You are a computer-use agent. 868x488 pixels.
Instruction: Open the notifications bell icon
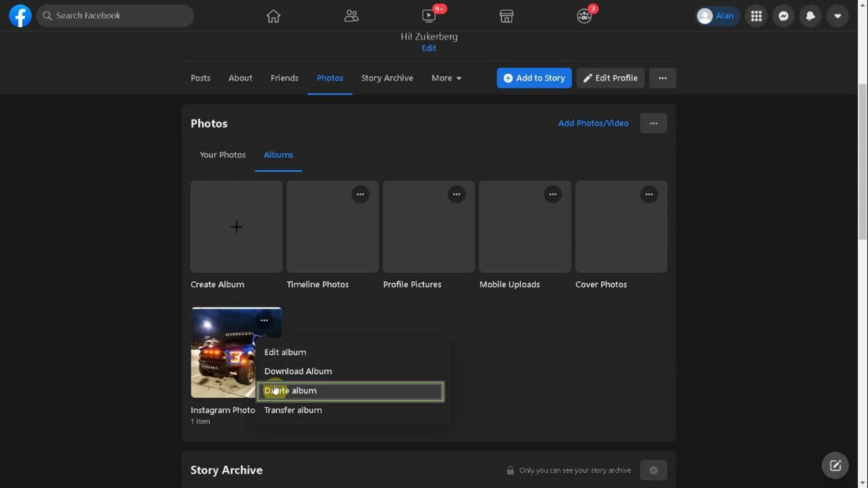(811, 16)
